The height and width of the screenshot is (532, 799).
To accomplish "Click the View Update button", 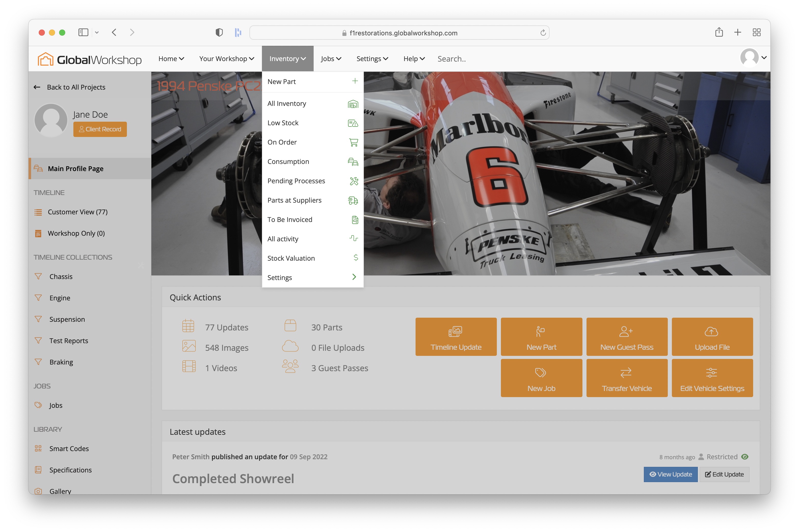I will [670, 474].
